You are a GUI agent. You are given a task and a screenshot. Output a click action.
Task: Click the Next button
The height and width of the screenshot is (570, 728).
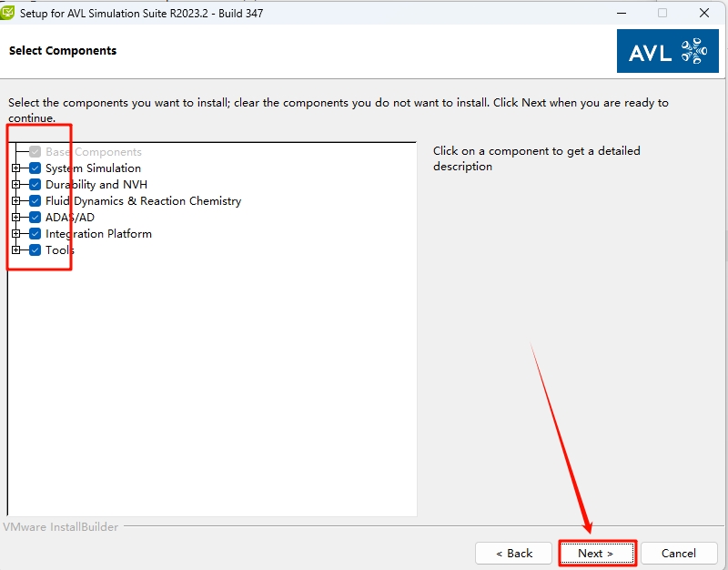click(596, 553)
